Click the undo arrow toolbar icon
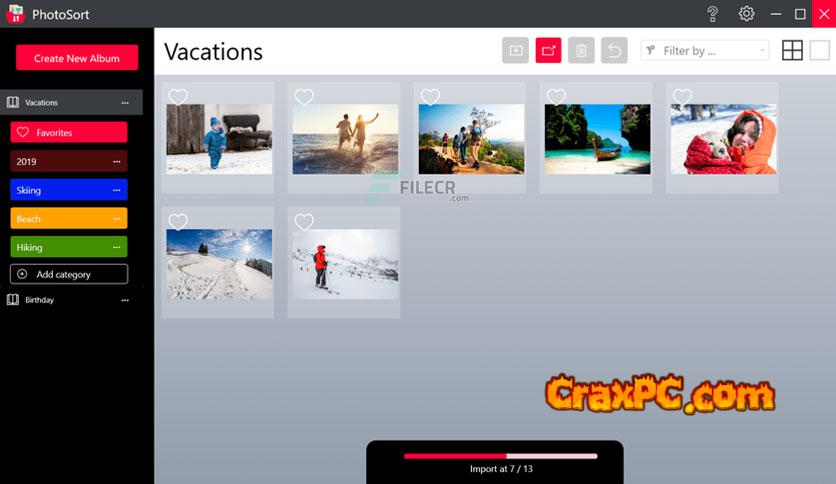 tap(614, 51)
